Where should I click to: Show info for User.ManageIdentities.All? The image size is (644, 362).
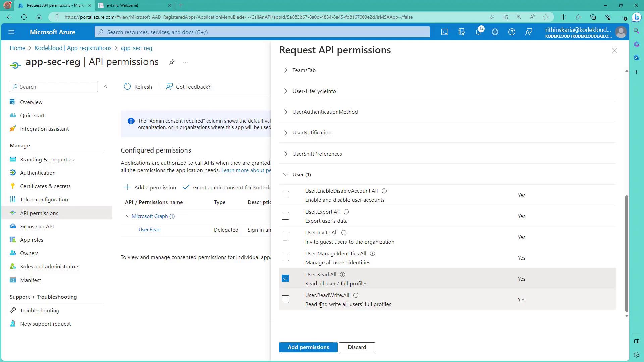[x=373, y=254]
